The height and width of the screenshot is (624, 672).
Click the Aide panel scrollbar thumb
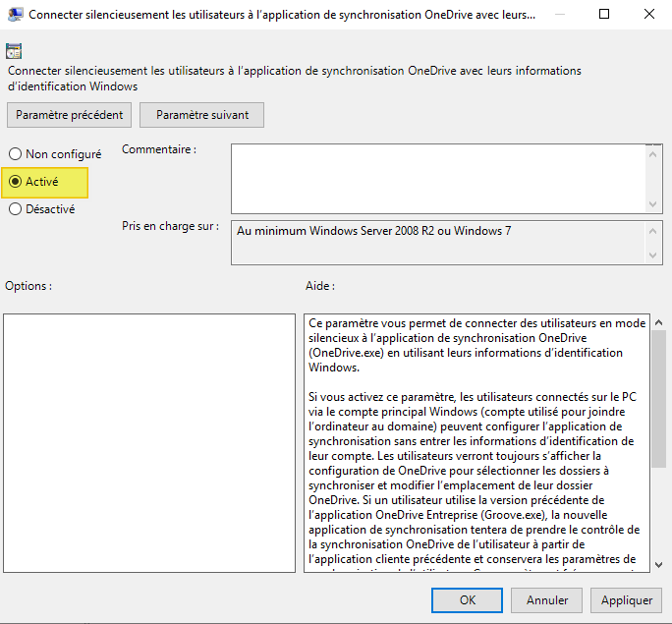[658, 399]
